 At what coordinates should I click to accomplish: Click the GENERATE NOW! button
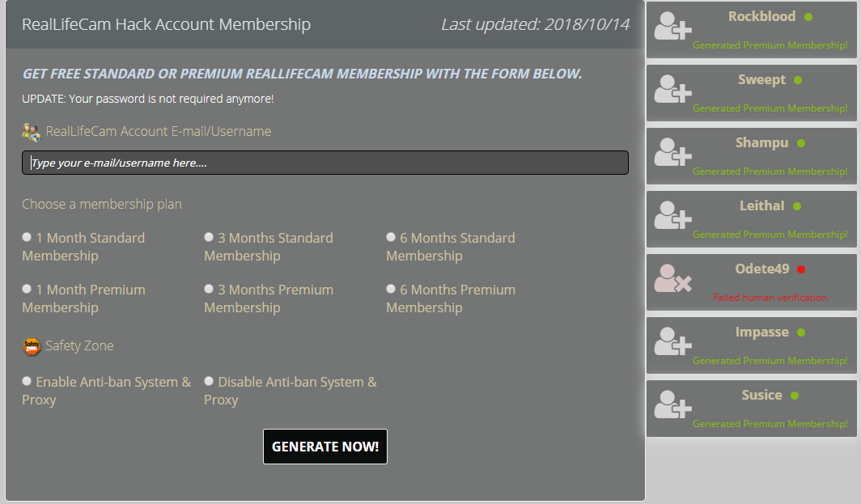pyautogui.click(x=325, y=447)
